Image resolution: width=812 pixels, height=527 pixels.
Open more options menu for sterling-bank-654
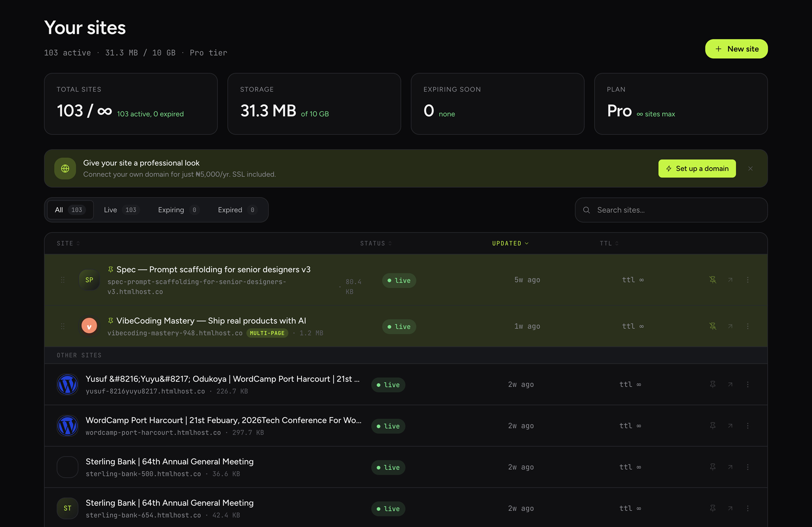coord(747,508)
